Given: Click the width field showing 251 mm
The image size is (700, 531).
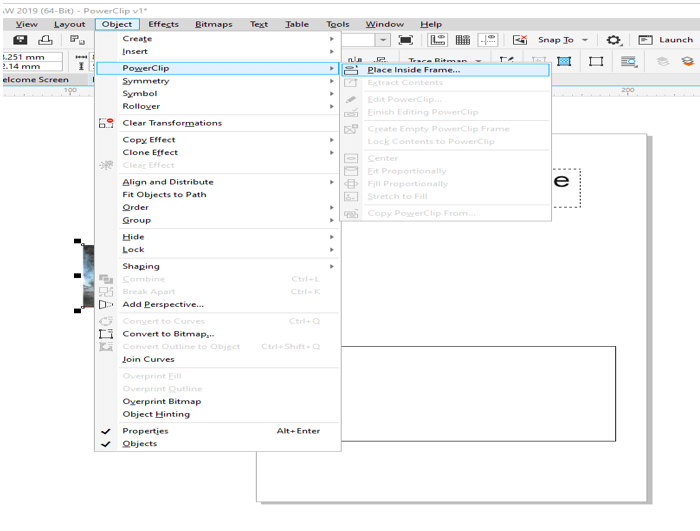Looking at the screenshot, I should [33, 57].
